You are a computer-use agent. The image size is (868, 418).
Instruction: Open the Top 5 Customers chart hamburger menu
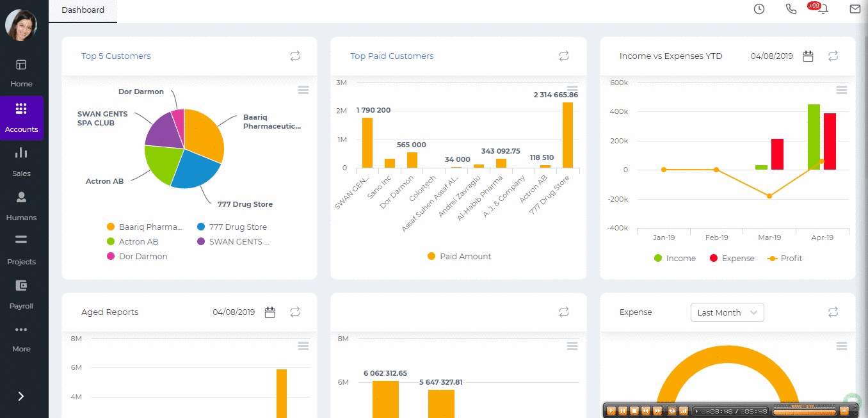pos(303,90)
